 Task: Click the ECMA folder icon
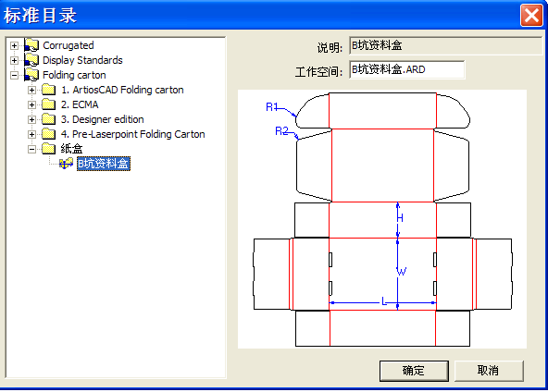(x=48, y=104)
